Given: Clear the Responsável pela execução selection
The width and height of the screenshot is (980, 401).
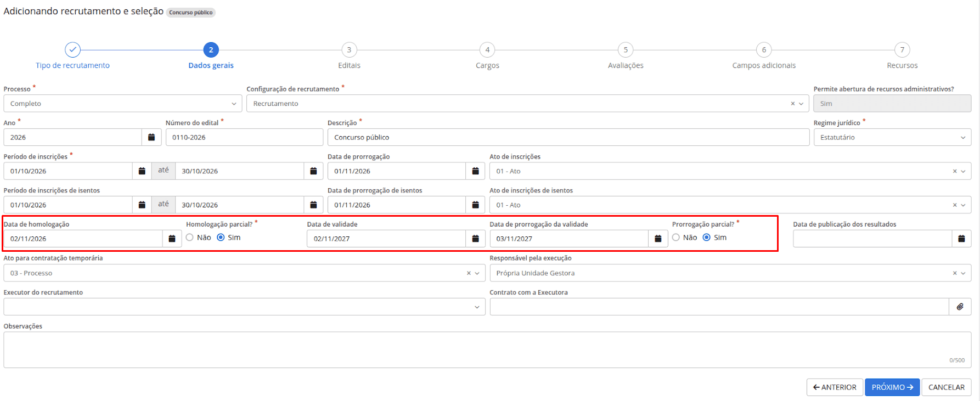Looking at the screenshot, I should point(955,273).
